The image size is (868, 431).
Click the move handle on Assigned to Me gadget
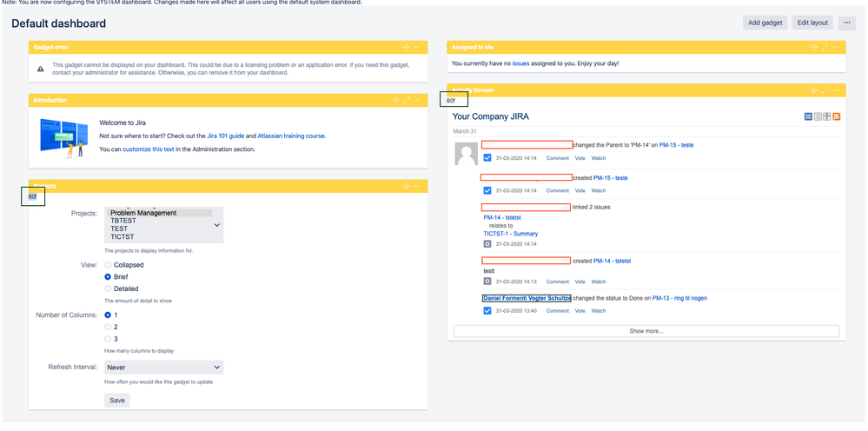(814, 48)
